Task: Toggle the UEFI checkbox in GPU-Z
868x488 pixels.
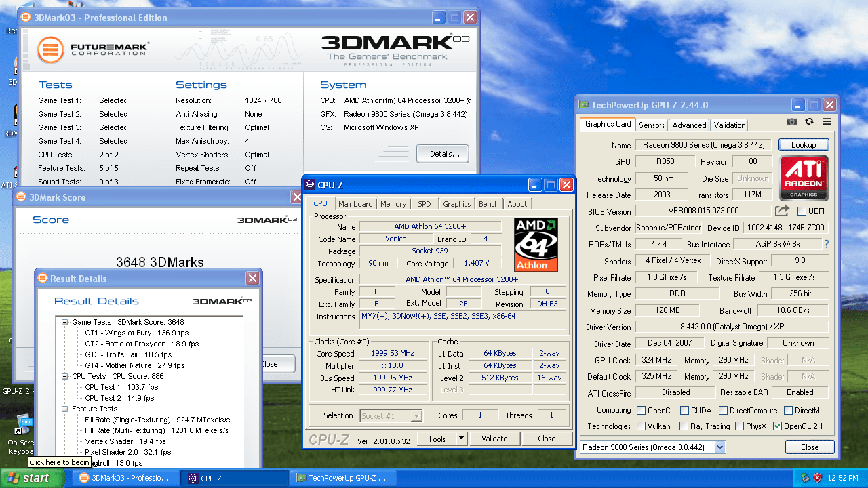Action: [802, 211]
